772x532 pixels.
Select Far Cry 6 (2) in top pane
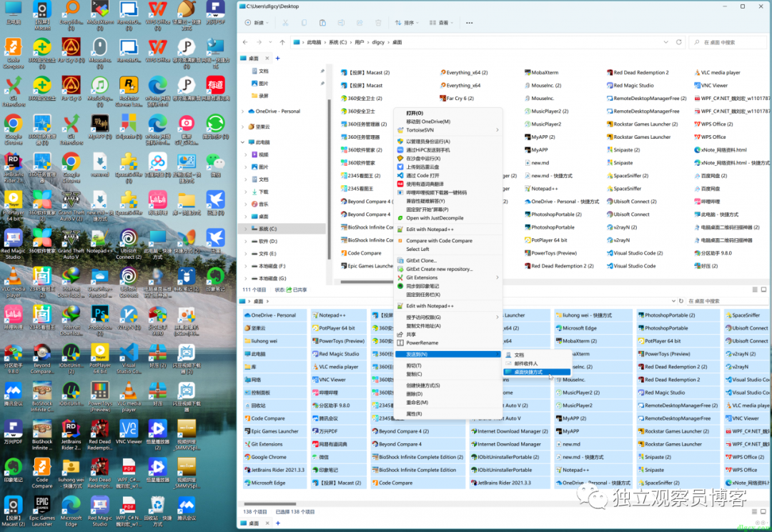[457, 99]
